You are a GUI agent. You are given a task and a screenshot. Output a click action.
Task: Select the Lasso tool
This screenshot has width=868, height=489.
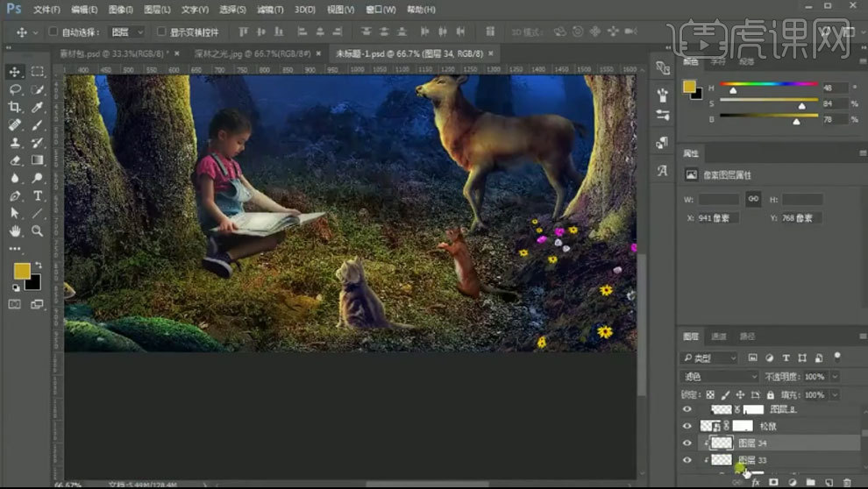[x=15, y=89]
